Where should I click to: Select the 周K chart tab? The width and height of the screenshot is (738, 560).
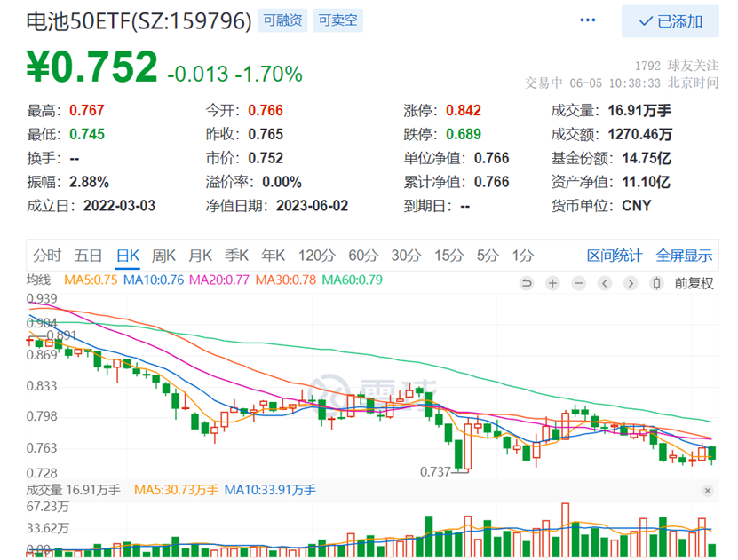click(x=163, y=256)
